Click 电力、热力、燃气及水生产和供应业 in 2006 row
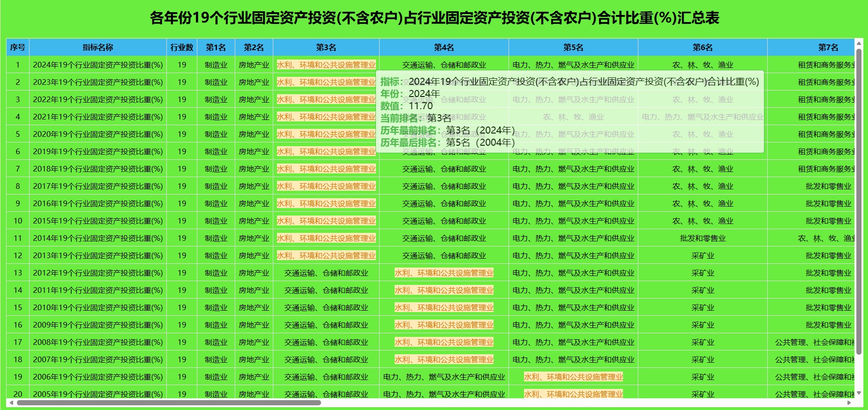The height and width of the screenshot is (410, 868). (444, 377)
